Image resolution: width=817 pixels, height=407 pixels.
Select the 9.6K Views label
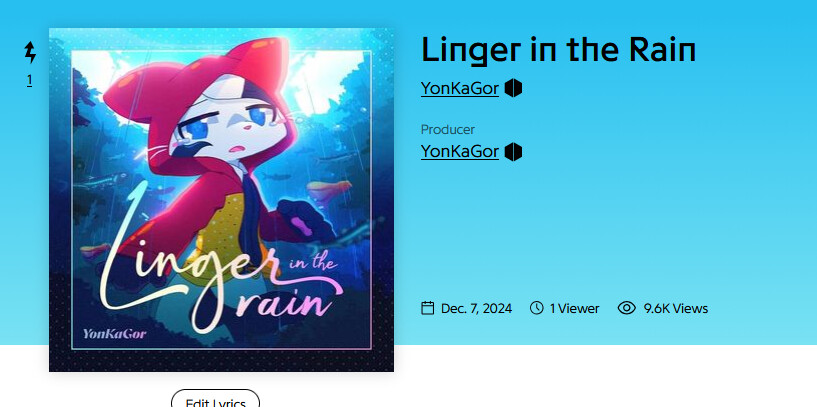click(675, 309)
